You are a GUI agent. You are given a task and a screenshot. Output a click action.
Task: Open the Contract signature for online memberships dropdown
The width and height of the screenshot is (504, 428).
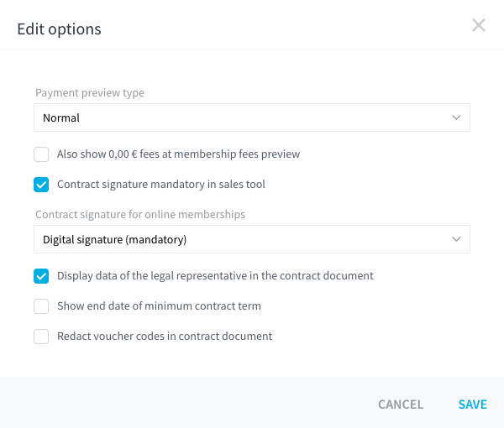tap(252, 239)
